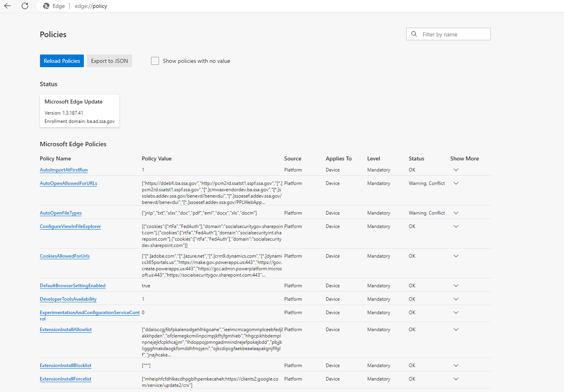Open the ConfigureViewInFileExplorer policy link
The width and height of the screenshot is (564, 392).
(x=70, y=226)
